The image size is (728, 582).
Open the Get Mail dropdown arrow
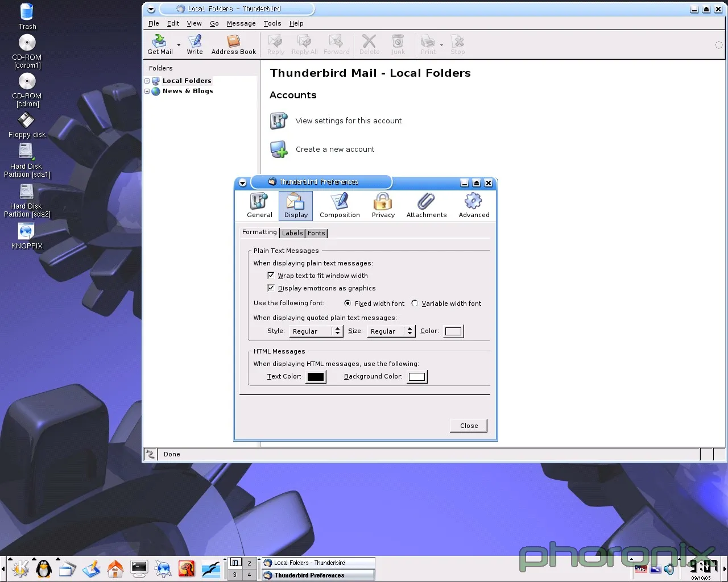tap(179, 45)
